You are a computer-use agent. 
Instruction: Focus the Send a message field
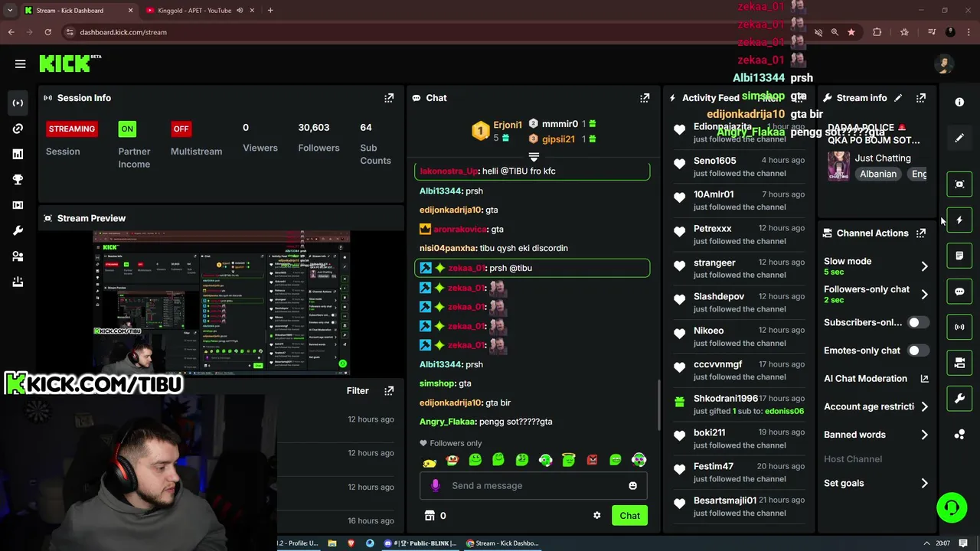pyautogui.click(x=534, y=486)
